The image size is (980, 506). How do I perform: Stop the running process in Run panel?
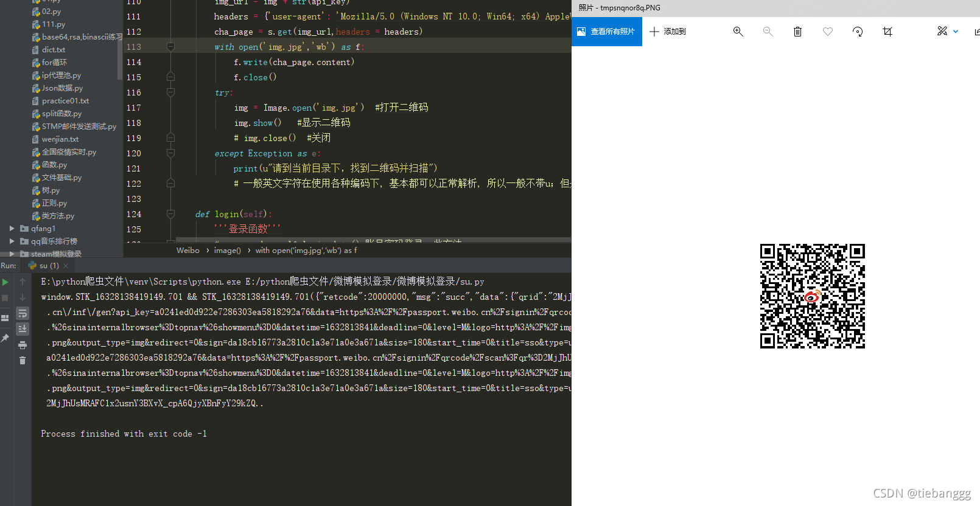point(5,298)
